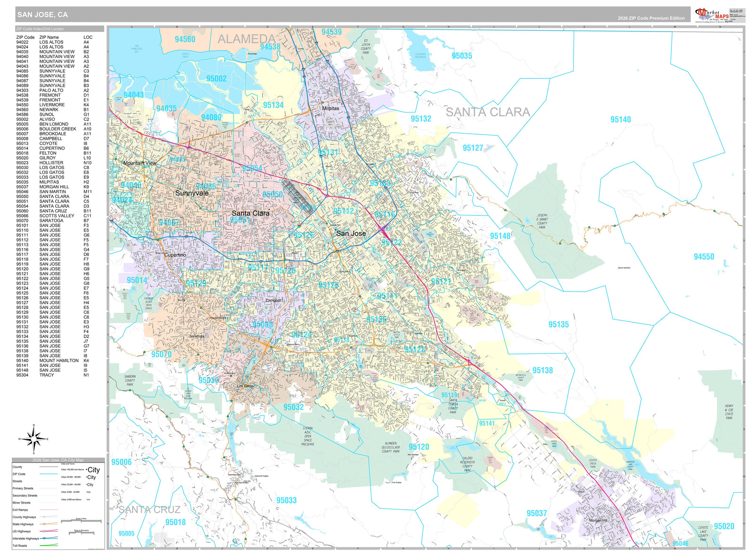The image size is (756, 557).
Task: Click ZIP label 95006 on the map
Action: [x=121, y=462]
